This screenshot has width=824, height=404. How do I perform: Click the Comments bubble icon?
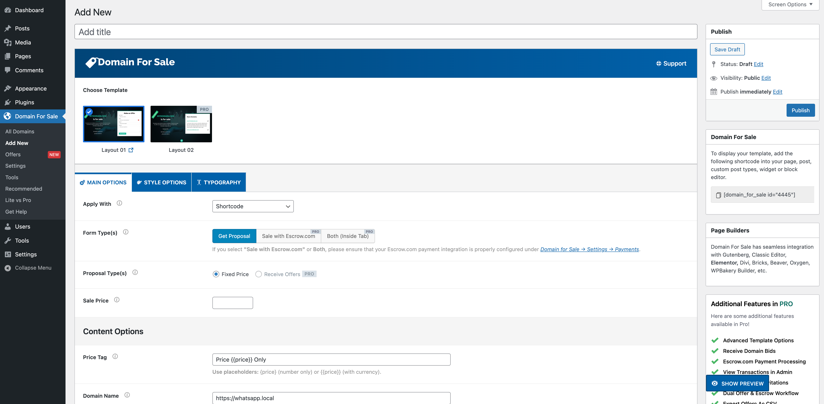[x=7, y=70]
